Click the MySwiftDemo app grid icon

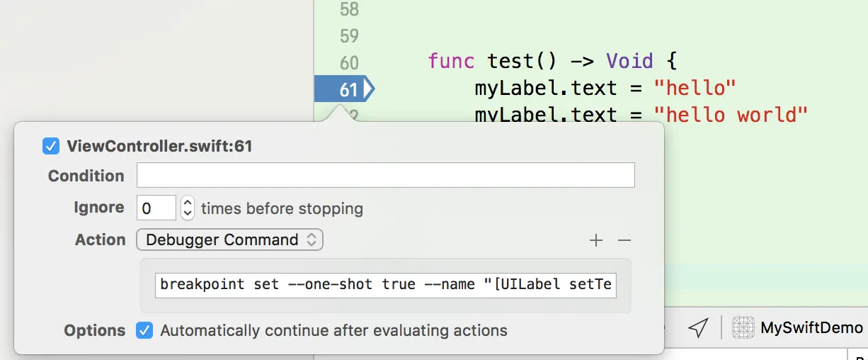(x=743, y=327)
